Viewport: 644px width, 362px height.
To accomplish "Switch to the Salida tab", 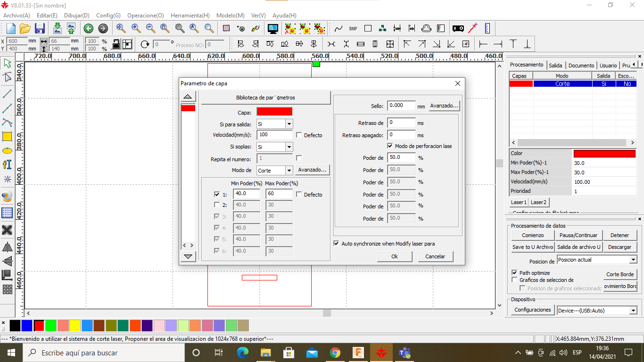I will (555, 66).
